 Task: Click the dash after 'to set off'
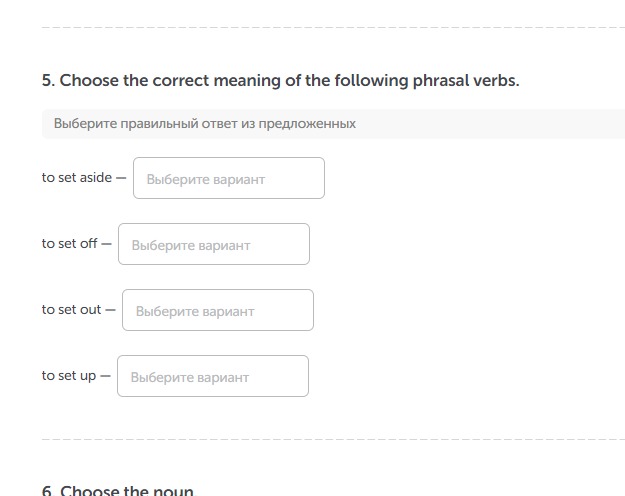point(106,244)
